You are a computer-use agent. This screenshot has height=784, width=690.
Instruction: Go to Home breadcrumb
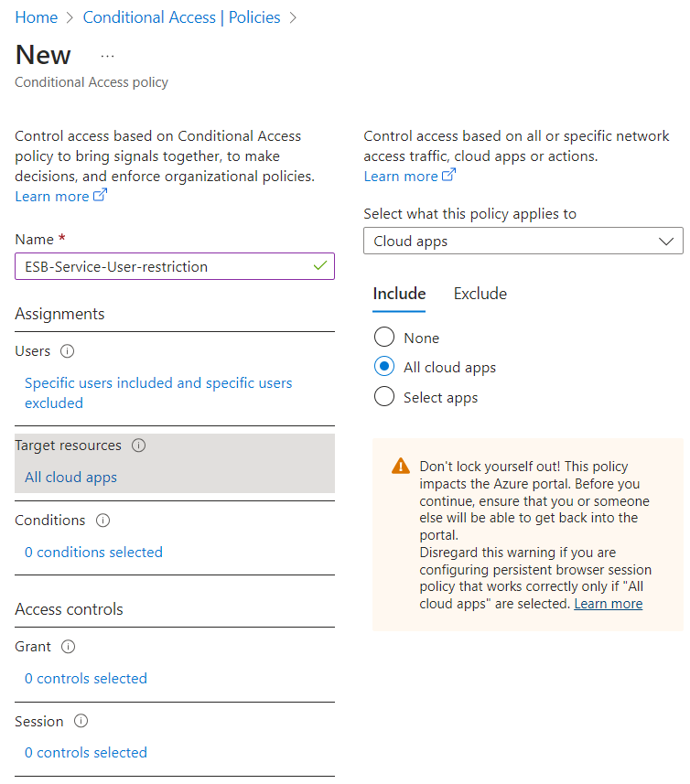click(36, 17)
